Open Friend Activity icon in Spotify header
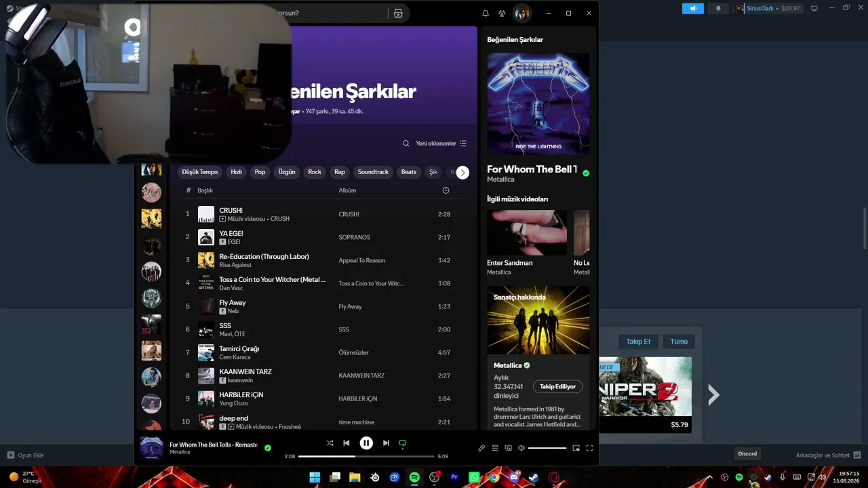 pyautogui.click(x=502, y=14)
